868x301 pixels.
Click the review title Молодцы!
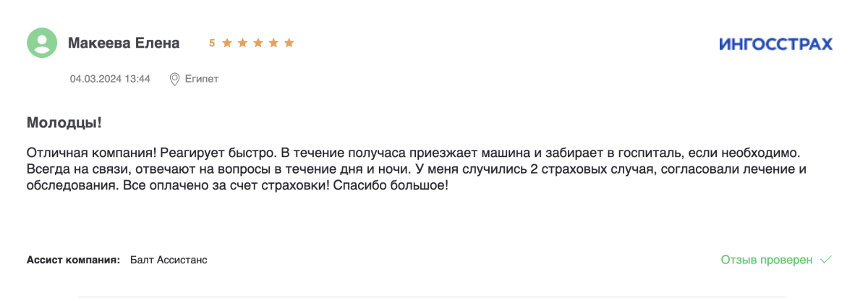(64, 123)
